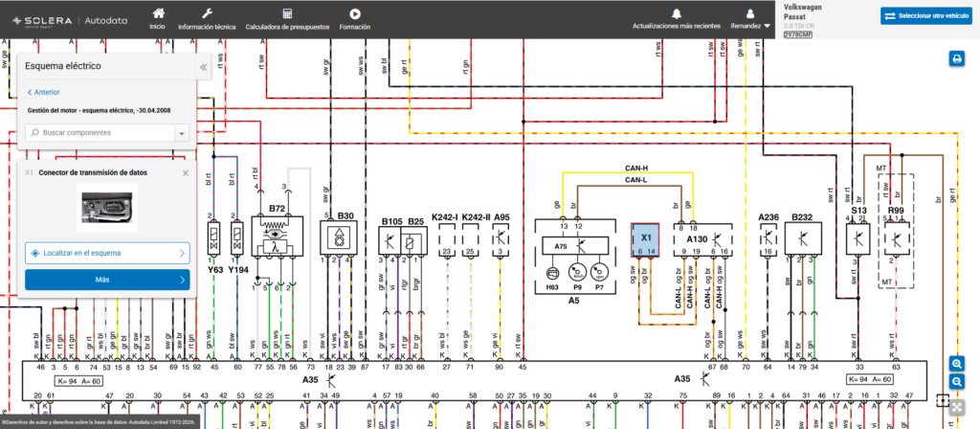View Actualizaciones más recientes notifications
This screenshot has height=429, width=980.
(677, 19)
